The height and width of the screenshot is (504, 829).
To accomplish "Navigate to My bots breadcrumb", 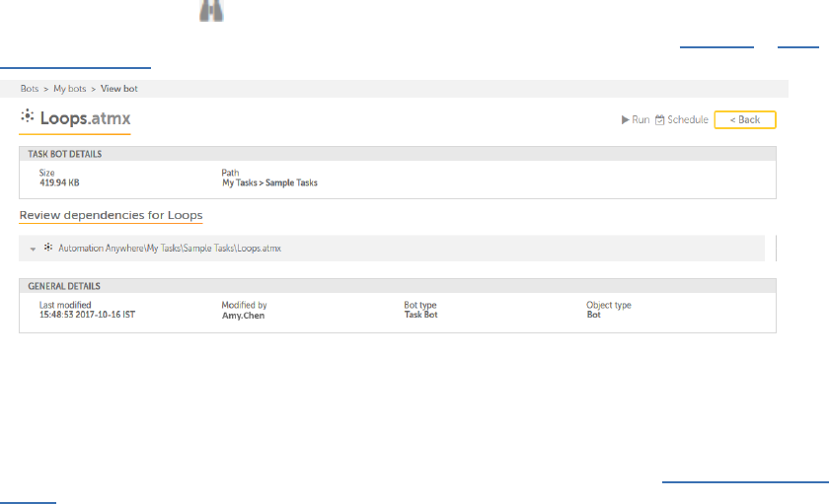I will click(69, 89).
